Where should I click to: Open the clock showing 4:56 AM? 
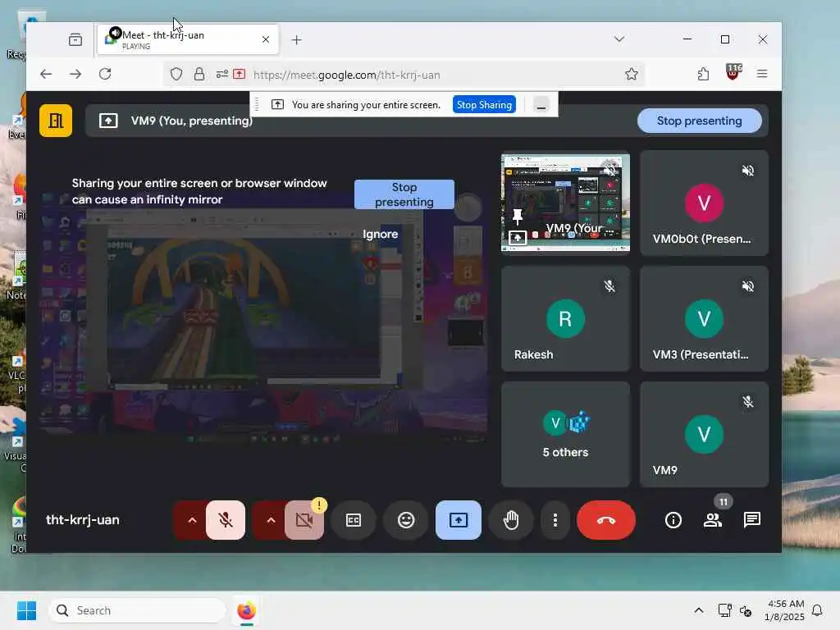tap(785, 610)
